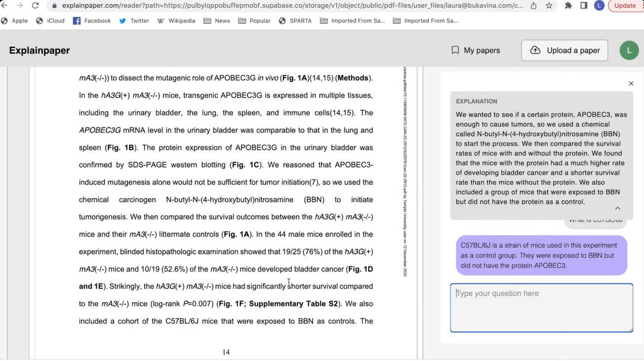Open the Facebook bookmark
The width and height of the screenshot is (644, 361).
point(91,20)
